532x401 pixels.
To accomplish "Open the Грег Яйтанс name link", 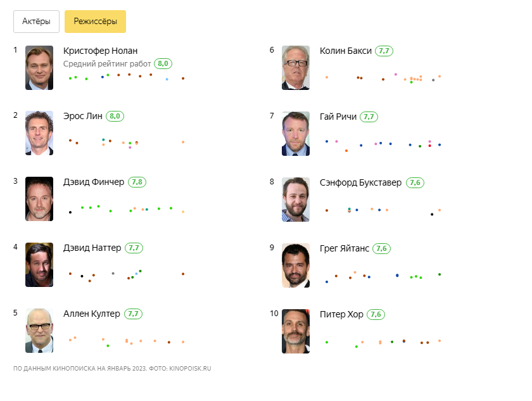I will pyautogui.click(x=345, y=248).
